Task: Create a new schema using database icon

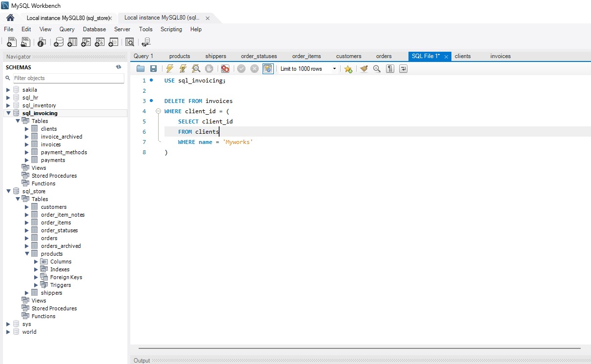Action: click(x=59, y=42)
